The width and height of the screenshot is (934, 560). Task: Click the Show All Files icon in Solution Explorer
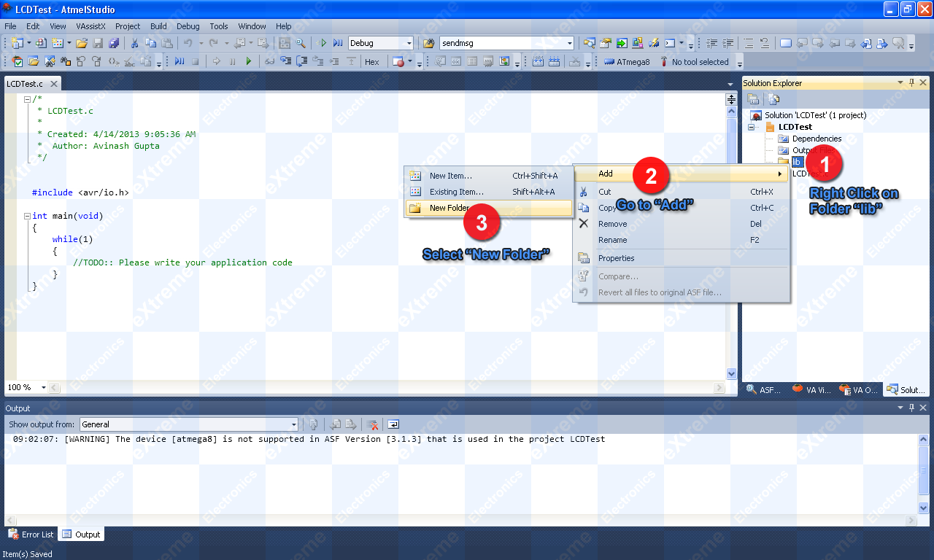[773, 99]
